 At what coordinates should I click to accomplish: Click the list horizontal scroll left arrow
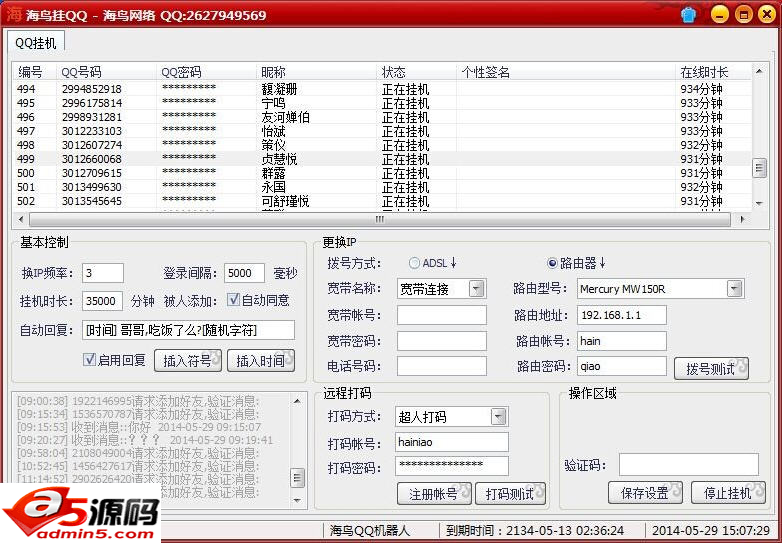tap(21, 219)
